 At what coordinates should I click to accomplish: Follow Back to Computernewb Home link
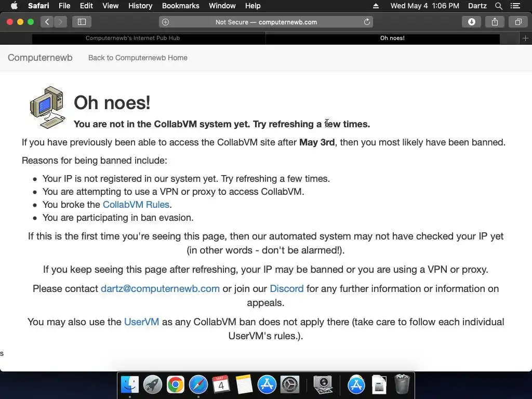138,58
